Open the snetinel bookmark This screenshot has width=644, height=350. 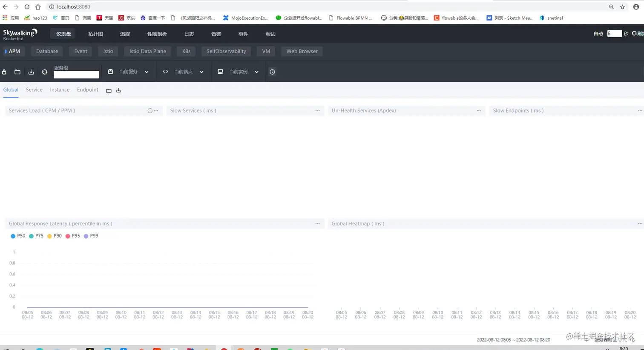click(x=551, y=18)
